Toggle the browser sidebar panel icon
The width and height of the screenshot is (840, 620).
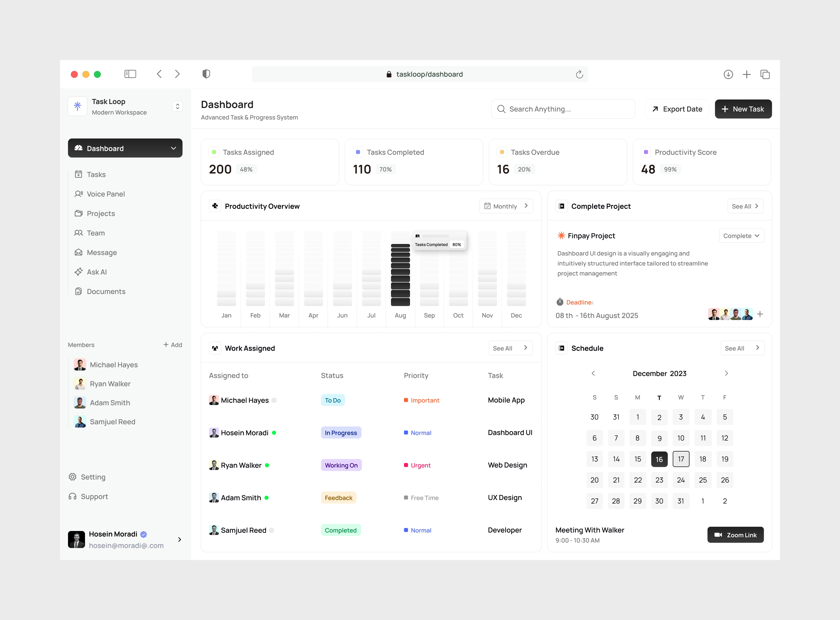(x=130, y=74)
